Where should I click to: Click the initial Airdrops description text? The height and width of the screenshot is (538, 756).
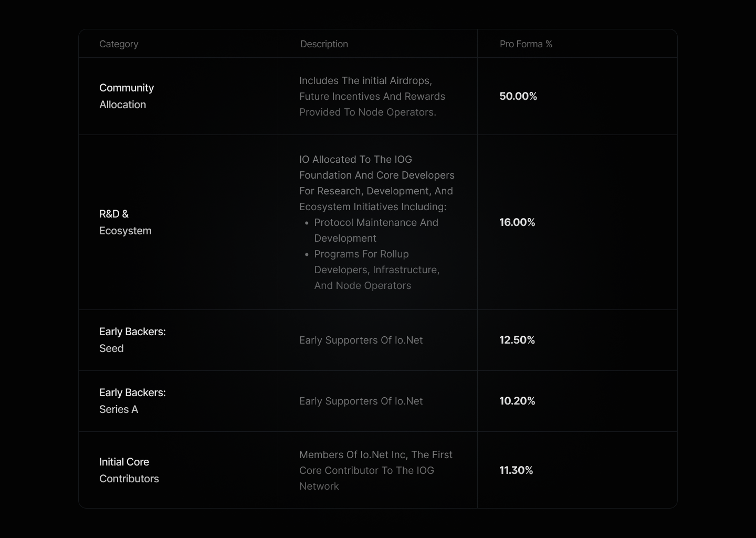pos(372,96)
